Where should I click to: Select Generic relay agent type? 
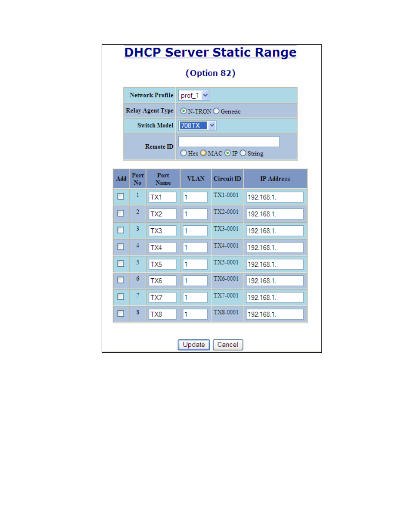(216, 111)
